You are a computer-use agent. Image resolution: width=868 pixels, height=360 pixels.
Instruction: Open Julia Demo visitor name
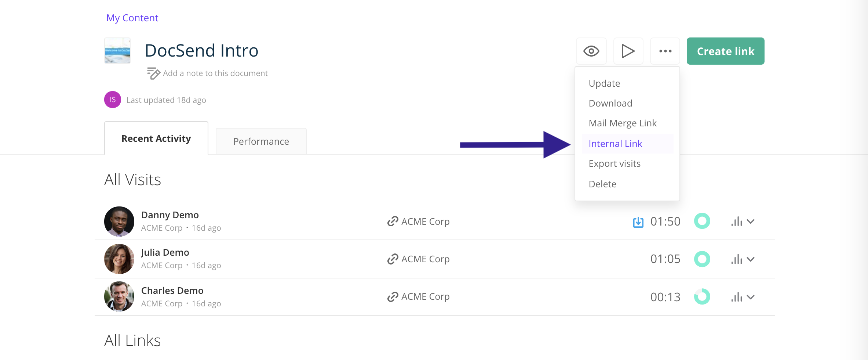pos(165,252)
